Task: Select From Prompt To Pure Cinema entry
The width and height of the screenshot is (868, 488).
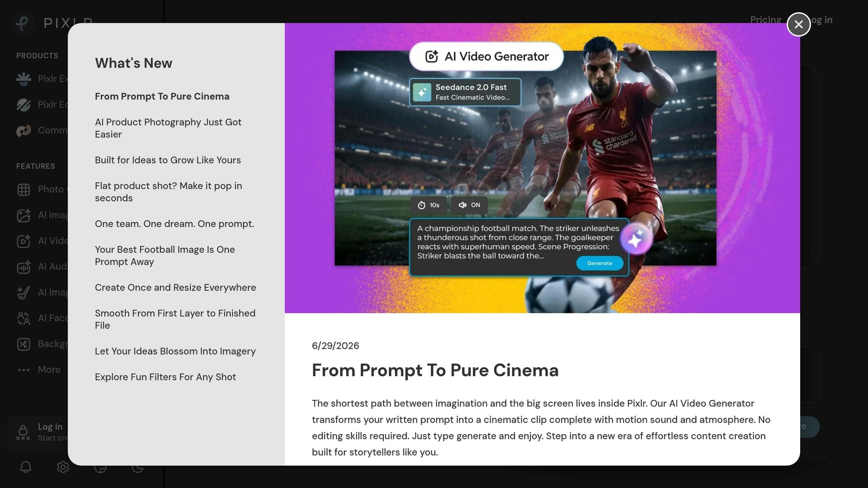Action: [x=162, y=97]
